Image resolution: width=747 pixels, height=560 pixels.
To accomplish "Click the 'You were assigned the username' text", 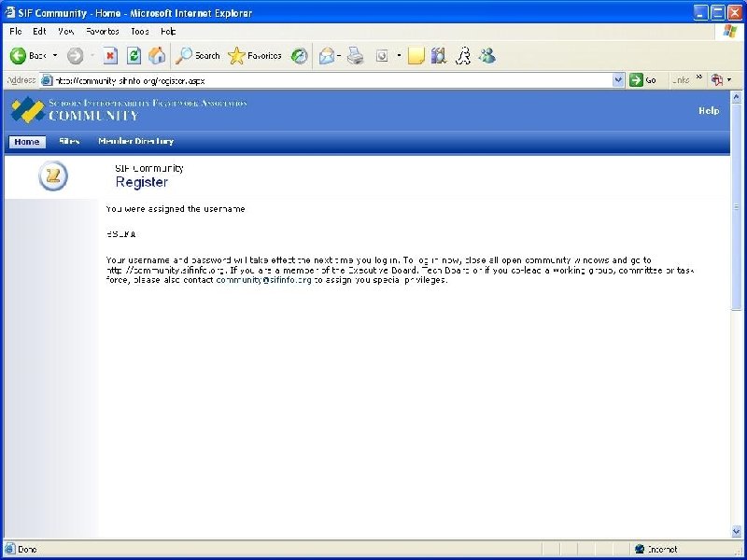I will coord(176,208).
